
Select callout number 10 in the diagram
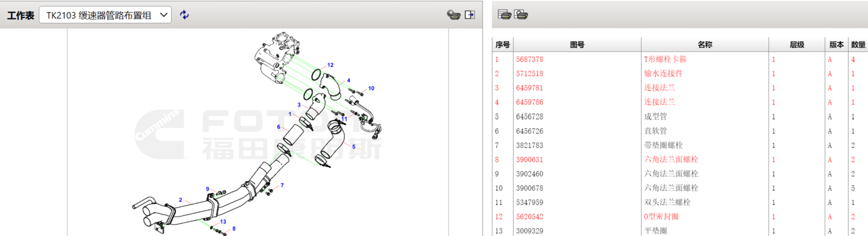click(x=371, y=89)
